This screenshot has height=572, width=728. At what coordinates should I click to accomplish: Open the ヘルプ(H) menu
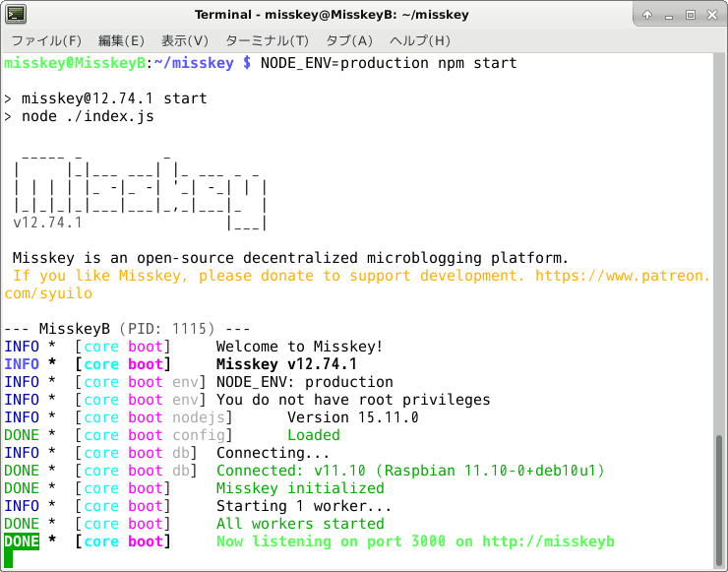(x=420, y=41)
